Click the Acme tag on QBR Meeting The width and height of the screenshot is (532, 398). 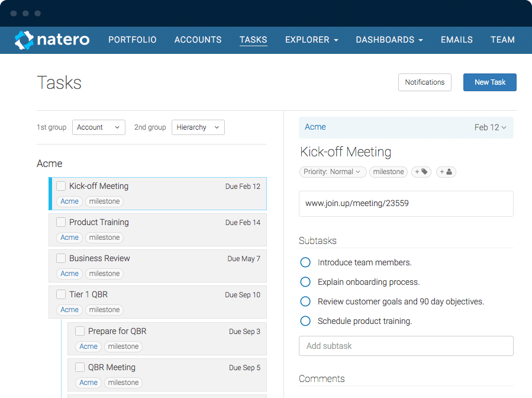[89, 383]
